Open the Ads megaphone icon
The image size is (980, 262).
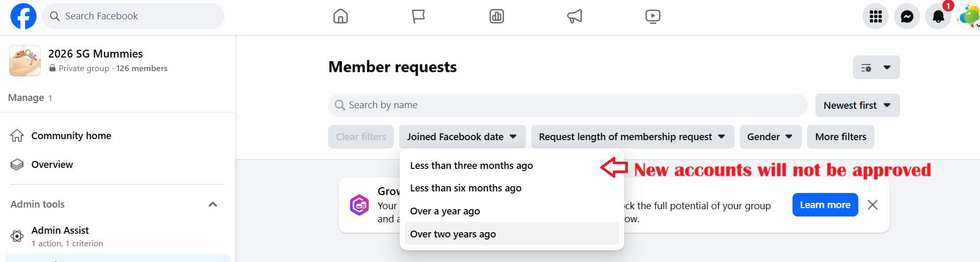coord(575,16)
